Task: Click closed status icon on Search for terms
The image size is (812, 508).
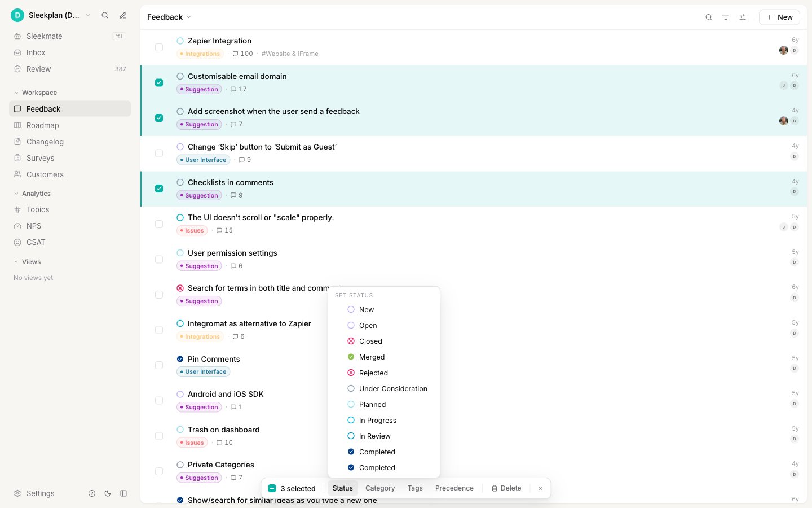Action: tap(180, 288)
